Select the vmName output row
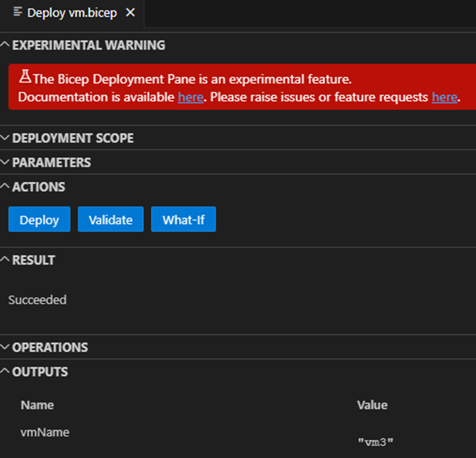Screen dimensions: 476x458 (x=45, y=433)
